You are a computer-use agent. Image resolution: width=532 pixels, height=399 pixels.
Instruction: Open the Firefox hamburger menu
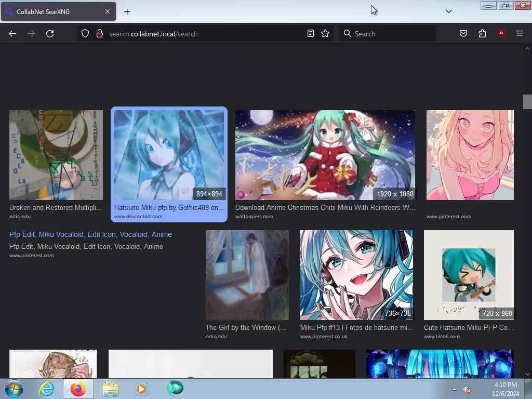[519, 33]
